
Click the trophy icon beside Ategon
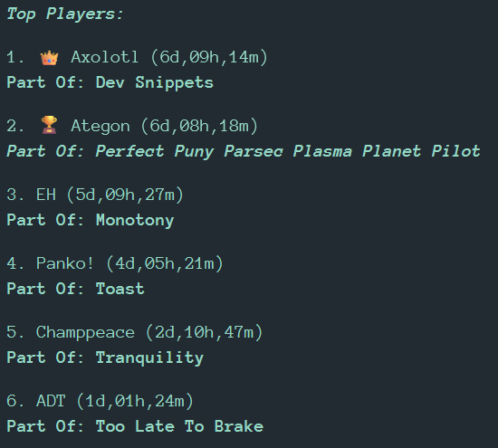(49, 125)
